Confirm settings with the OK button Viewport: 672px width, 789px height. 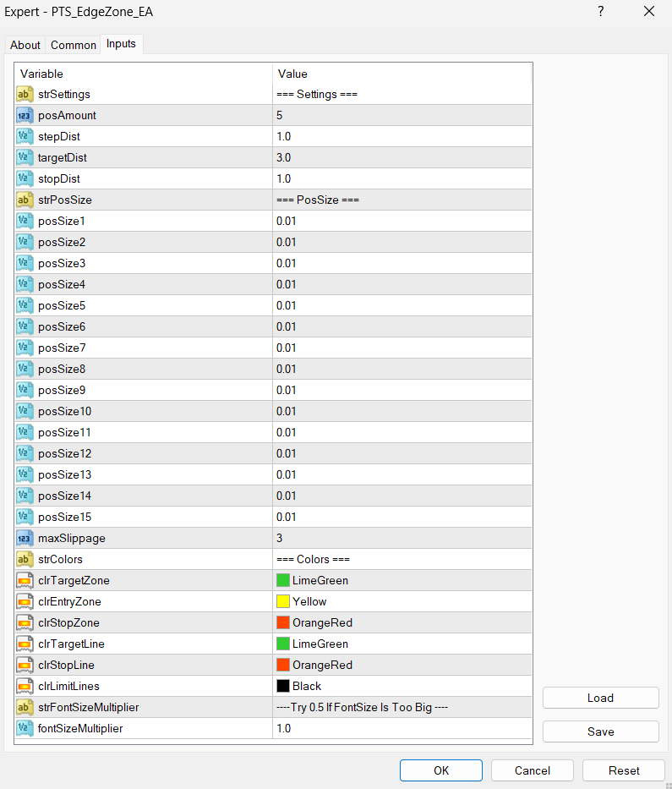coord(441,770)
